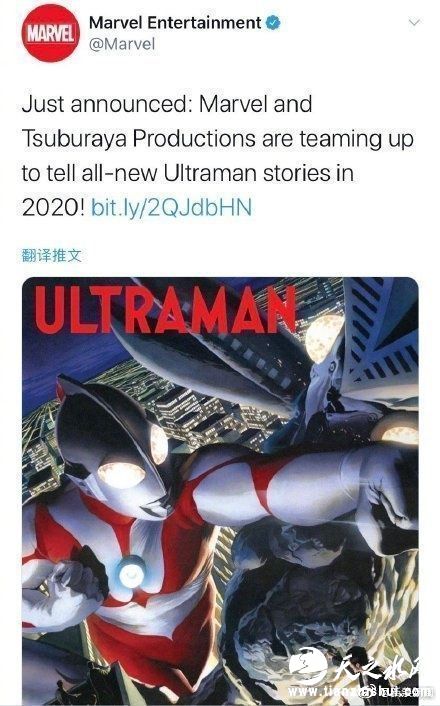This screenshot has height=706, width=440.
Task: Follow the bit.ly/2QJdbHN link
Action: click(171, 208)
